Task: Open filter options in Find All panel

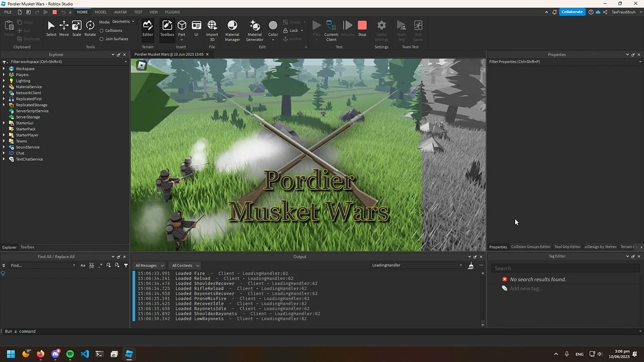Action: pos(126,266)
